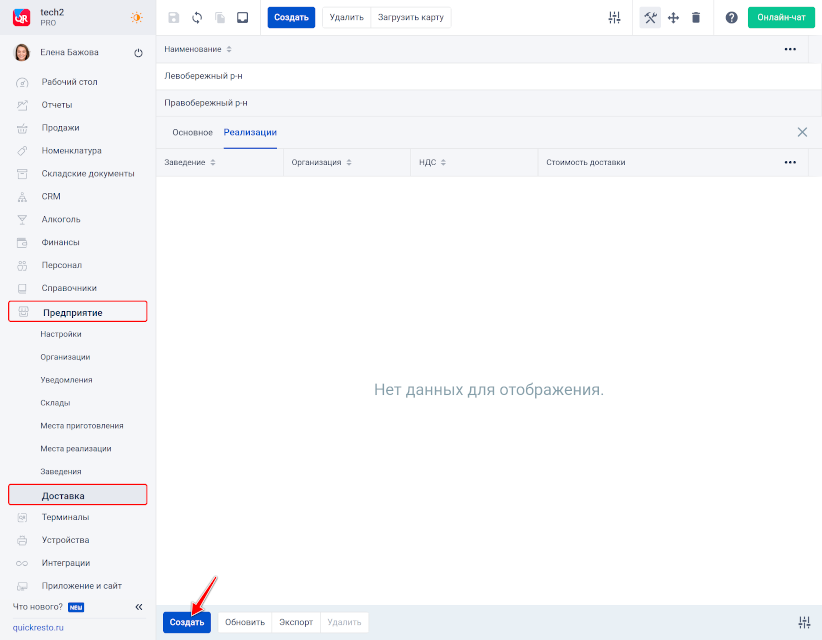Click the inbox tray icon in top toolbar
This screenshot has width=822, height=640.
point(242,18)
